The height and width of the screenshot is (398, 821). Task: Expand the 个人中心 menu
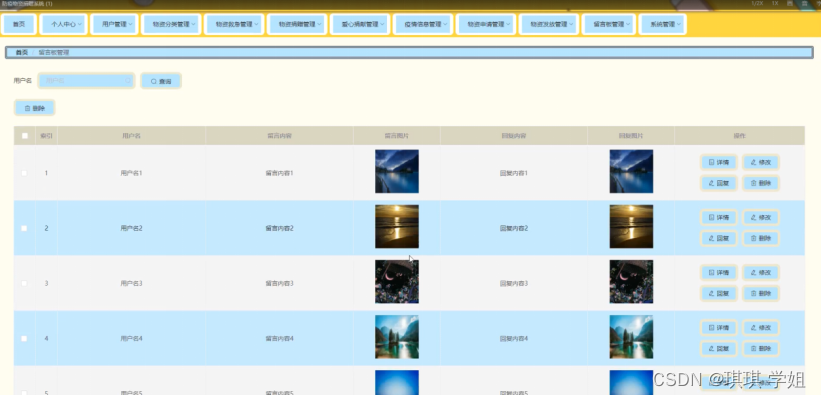[x=63, y=24]
